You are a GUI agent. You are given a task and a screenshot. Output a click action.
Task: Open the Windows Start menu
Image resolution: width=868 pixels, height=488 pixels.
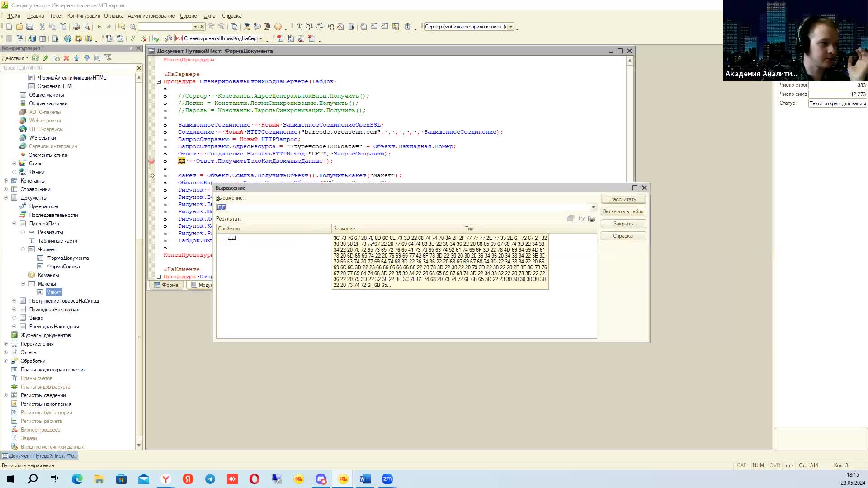tap(11, 479)
